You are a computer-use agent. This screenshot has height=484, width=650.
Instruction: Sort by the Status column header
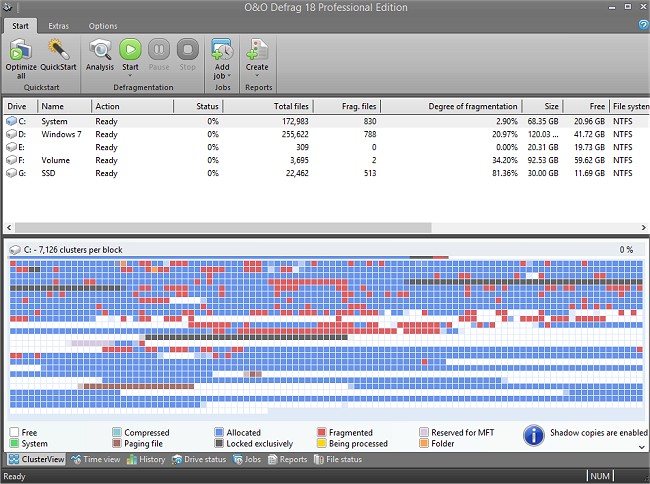point(198,106)
